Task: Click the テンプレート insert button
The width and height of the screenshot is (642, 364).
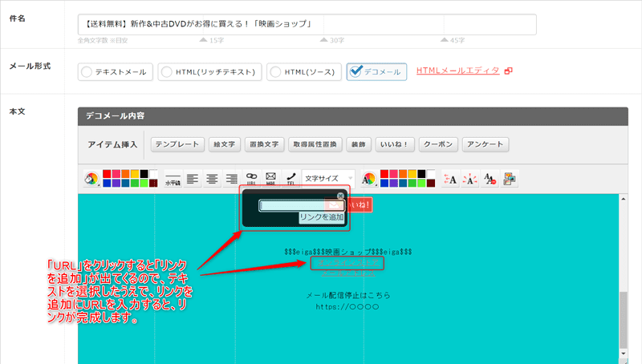Action: point(177,144)
